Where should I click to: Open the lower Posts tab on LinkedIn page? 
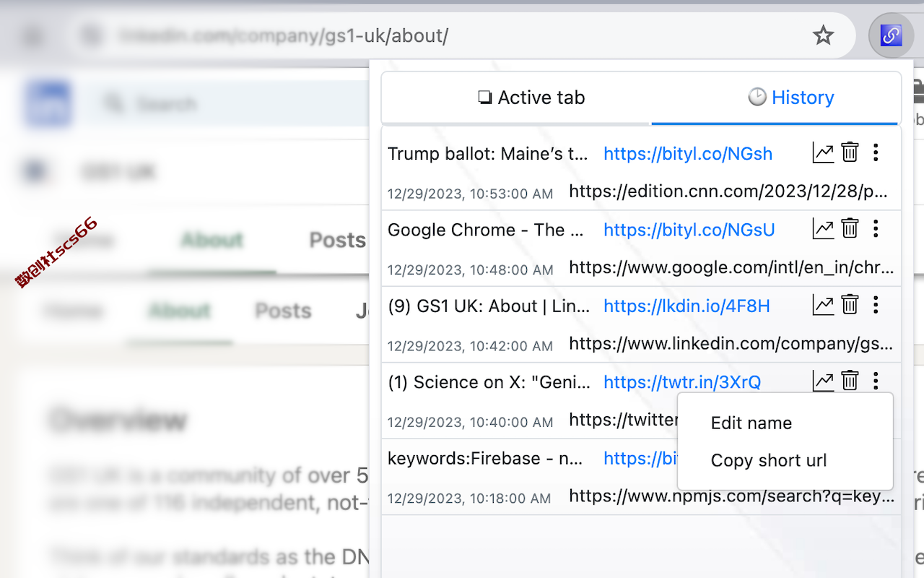tap(283, 311)
